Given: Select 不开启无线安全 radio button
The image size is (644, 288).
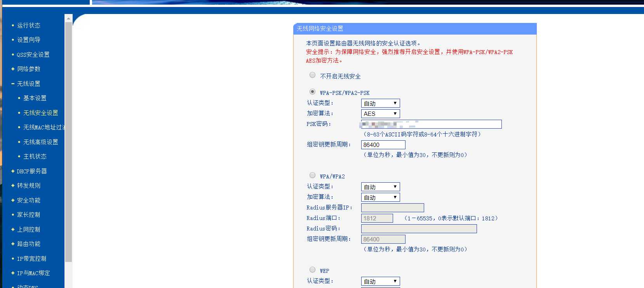Looking at the screenshot, I should coord(312,75).
